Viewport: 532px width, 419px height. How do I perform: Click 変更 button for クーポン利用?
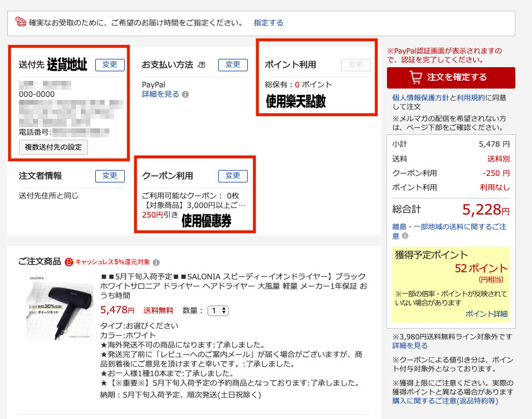click(x=233, y=176)
